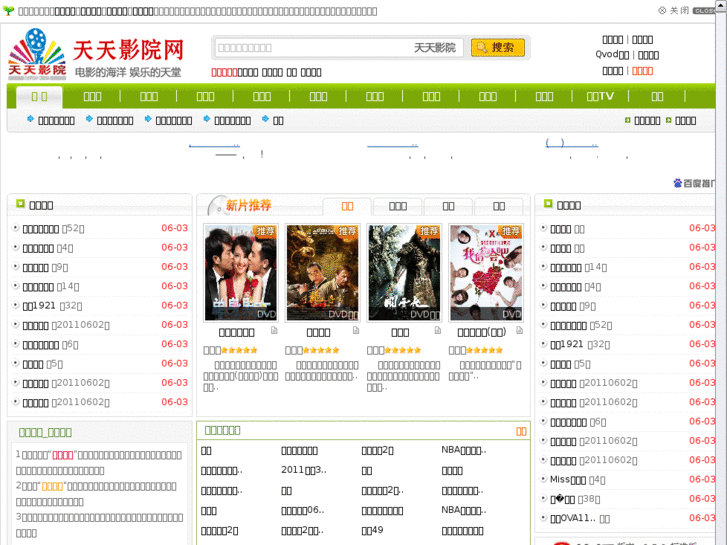Click the bullet icon of the Miss [4] row
The height and width of the screenshot is (545, 727).
pos(543,479)
